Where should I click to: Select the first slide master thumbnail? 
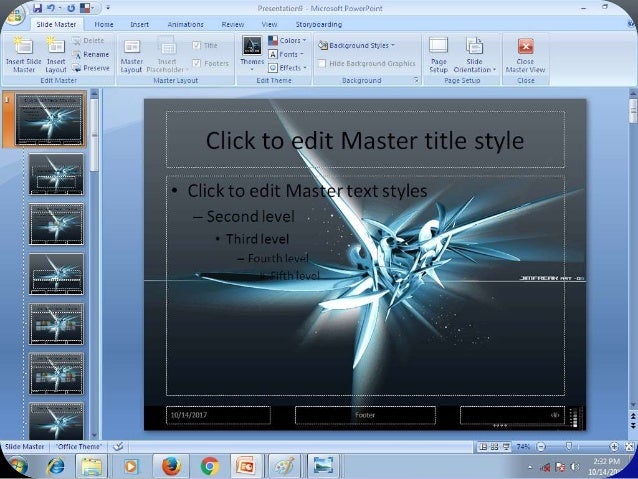click(x=49, y=119)
